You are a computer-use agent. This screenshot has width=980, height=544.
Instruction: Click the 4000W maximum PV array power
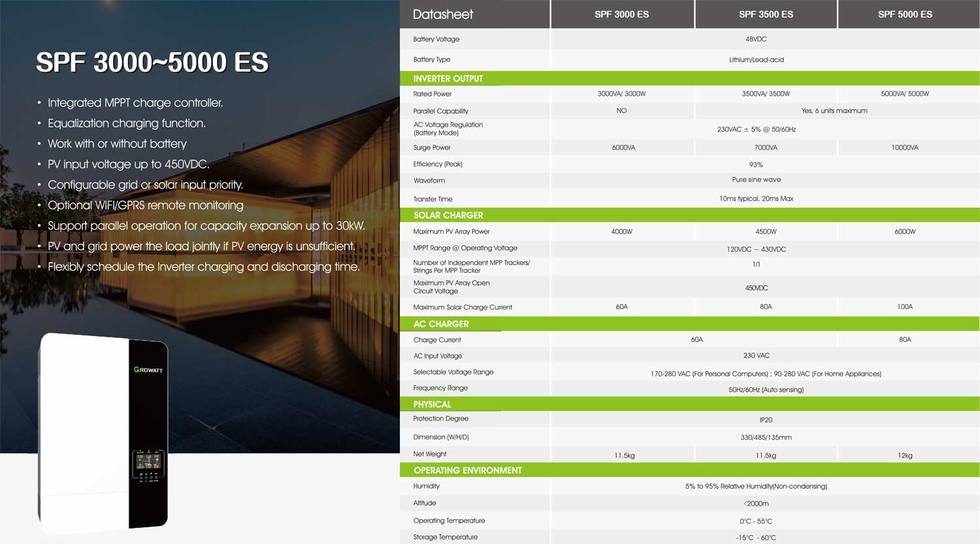tap(621, 232)
